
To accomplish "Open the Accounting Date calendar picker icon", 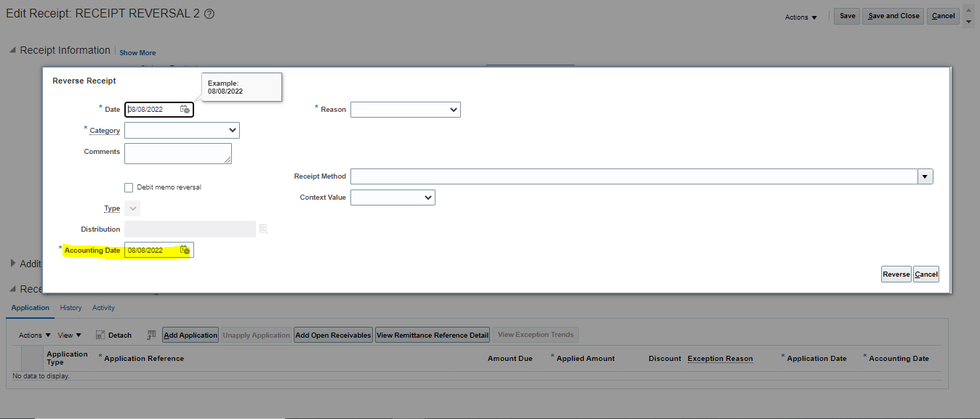I will point(185,250).
